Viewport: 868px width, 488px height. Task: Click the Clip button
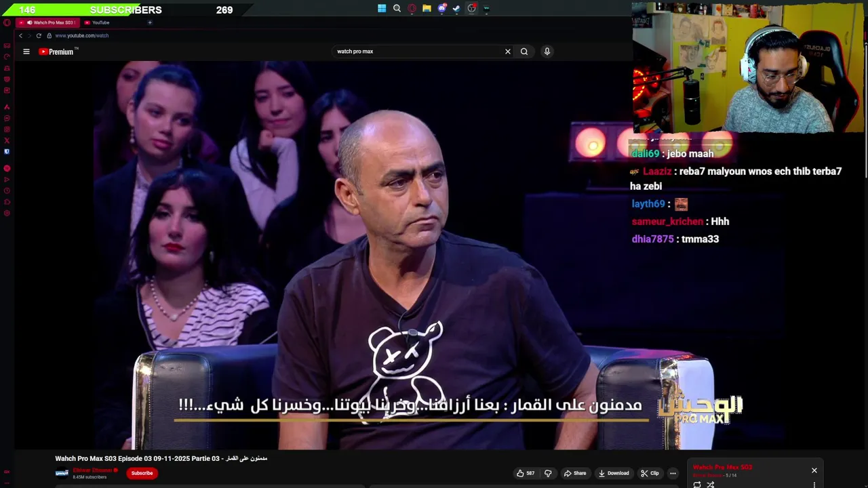(650, 473)
